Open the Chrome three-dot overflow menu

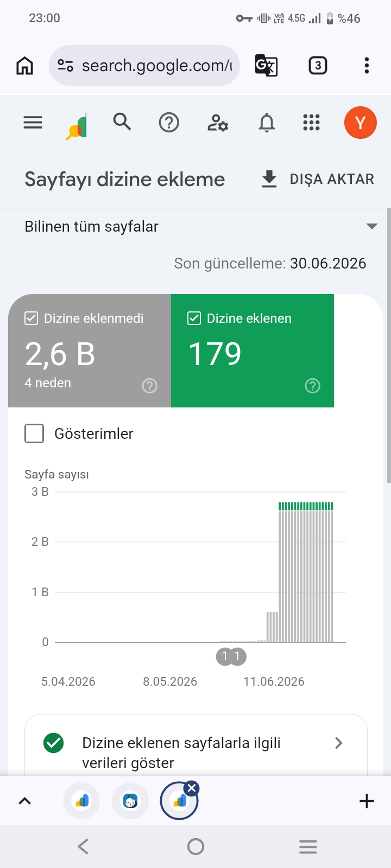click(367, 66)
